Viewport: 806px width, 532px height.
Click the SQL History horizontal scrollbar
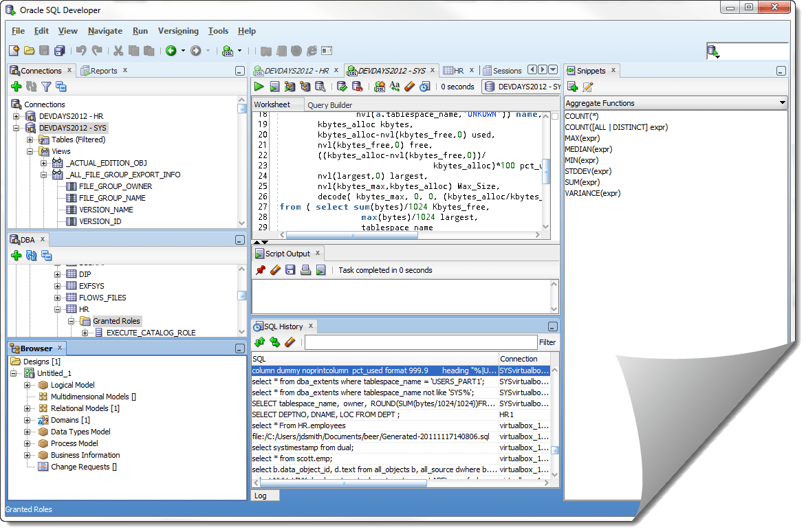343,483
